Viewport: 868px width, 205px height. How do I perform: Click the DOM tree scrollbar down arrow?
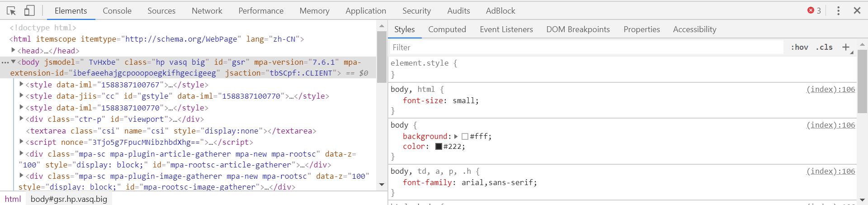[382, 185]
